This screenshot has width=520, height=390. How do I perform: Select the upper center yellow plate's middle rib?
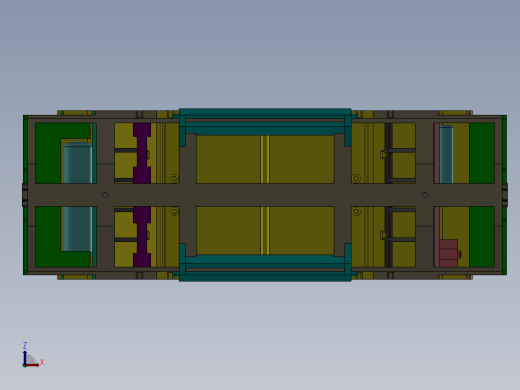pyautogui.click(x=265, y=159)
